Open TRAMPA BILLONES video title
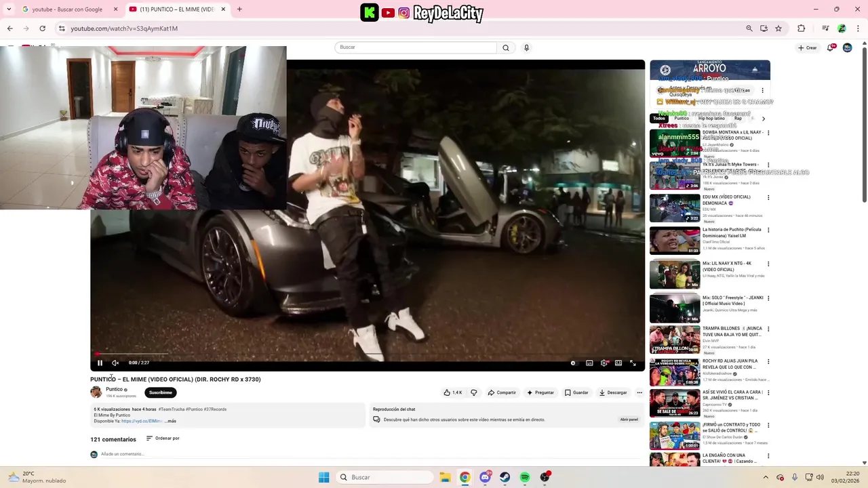Screen dimensions: 868x488 pyautogui.click(x=732, y=331)
